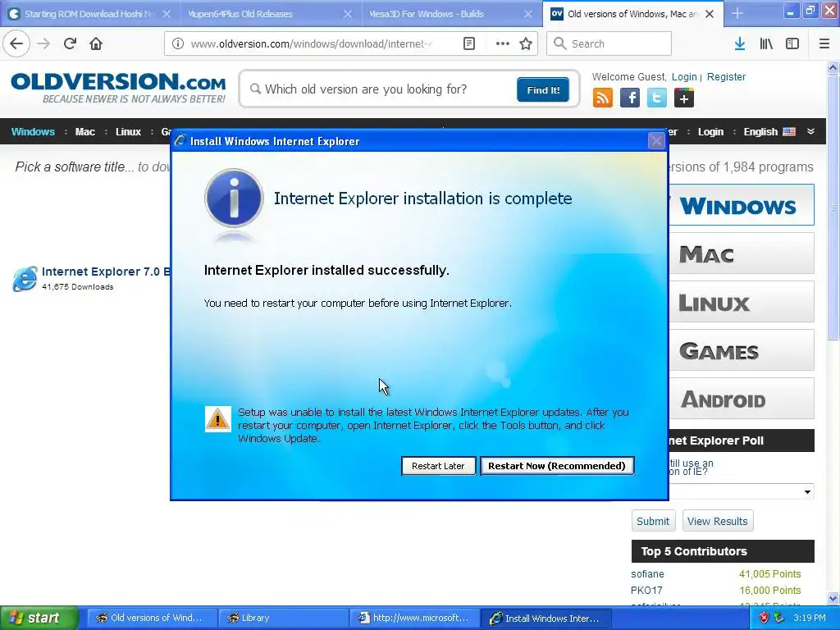The image size is (840, 630).
Task: Expand the navigation bar double chevron
Action: [810, 131]
